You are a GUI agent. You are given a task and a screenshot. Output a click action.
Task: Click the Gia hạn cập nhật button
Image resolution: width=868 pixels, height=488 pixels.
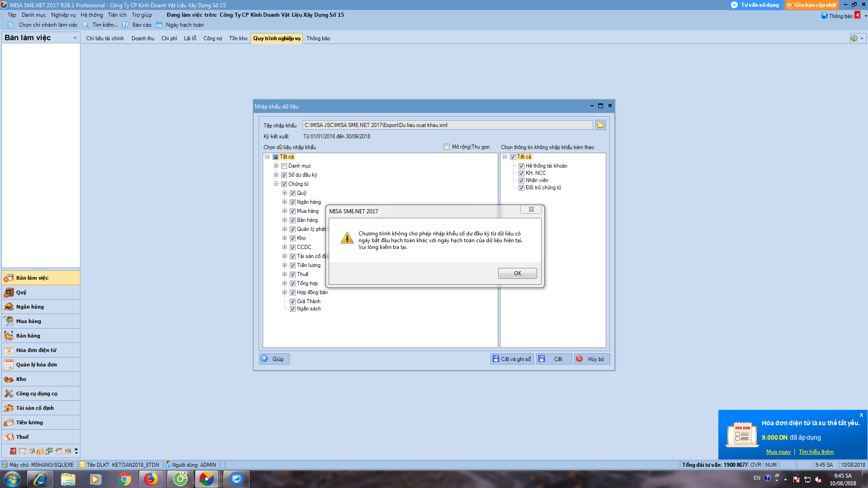811,5
